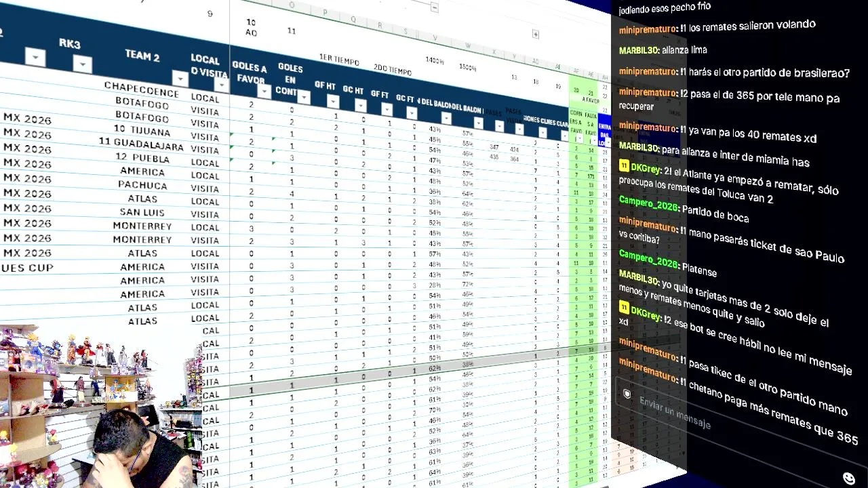Open the GOLES EN CONTRA filter dropdown
This screenshot has height=488, width=868.
[303, 97]
